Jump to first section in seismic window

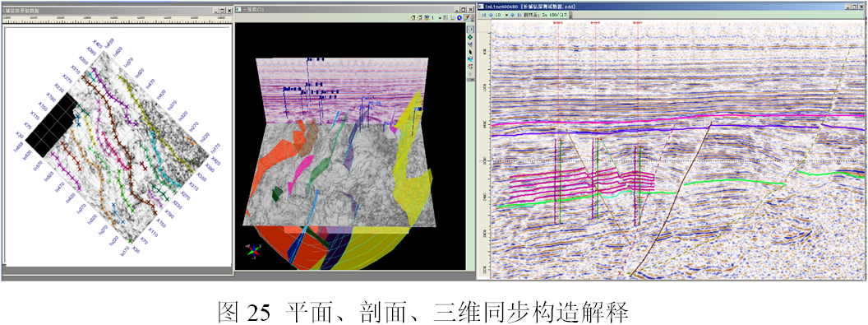tap(484, 15)
